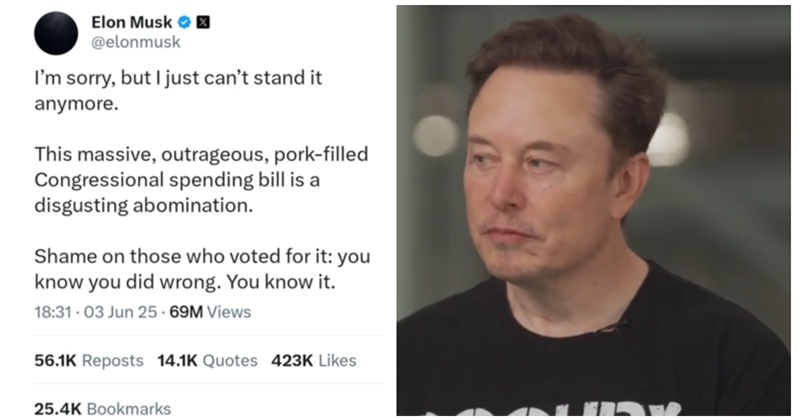Click the 18:31 post timestamp
Image resolution: width=800 pixels, height=420 pixels.
[53, 312]
